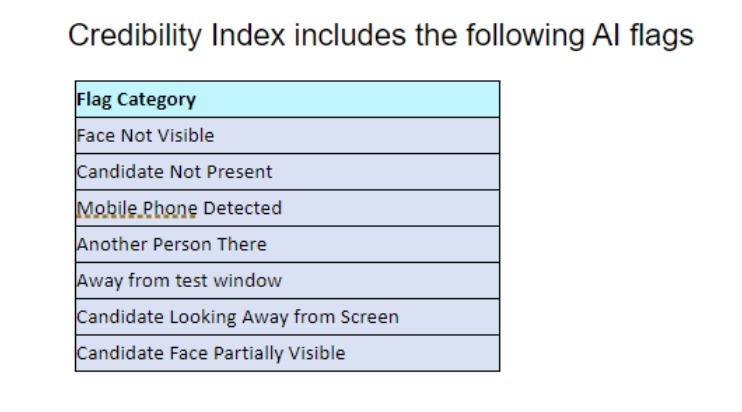The image size is (742, 412).
Task: Select the Candidate Face Partially Visible row
Action: coord(287,353)
